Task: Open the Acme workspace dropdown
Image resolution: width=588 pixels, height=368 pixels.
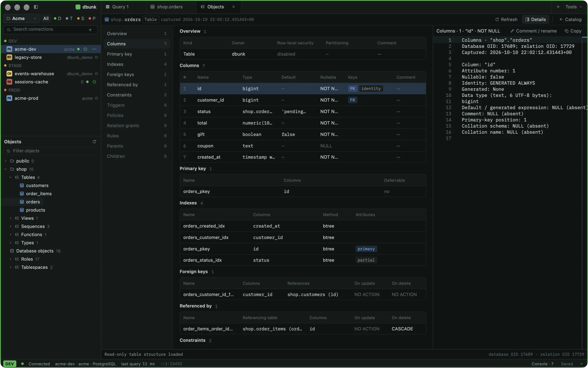Action: (x=22, y=18)
